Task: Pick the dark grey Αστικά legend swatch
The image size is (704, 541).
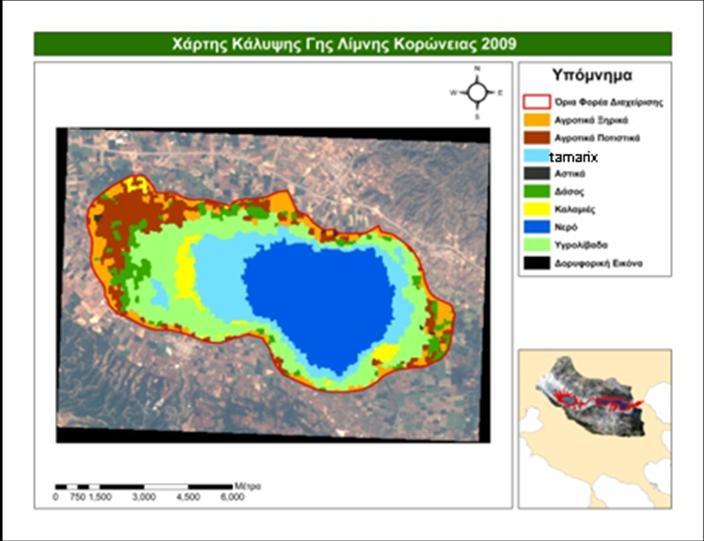Action: [537, 173]
